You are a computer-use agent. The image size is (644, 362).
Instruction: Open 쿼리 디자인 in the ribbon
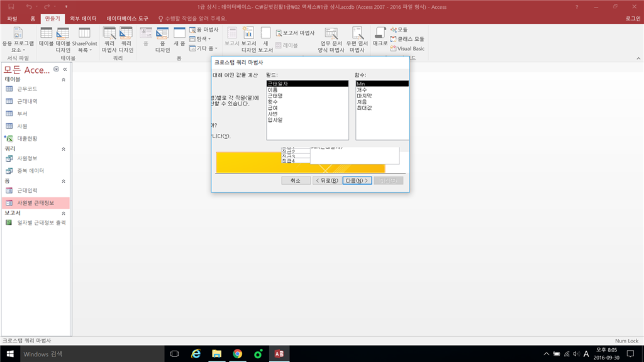coord(126,40)
